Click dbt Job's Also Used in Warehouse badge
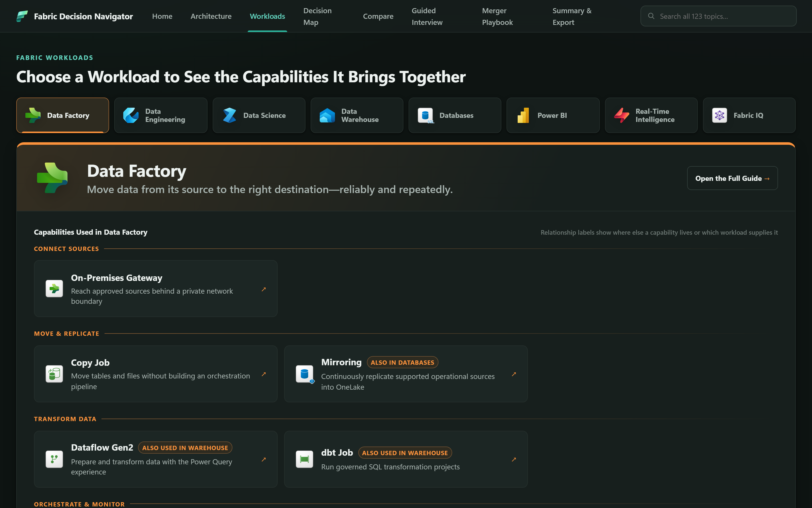 click(405, 453)
